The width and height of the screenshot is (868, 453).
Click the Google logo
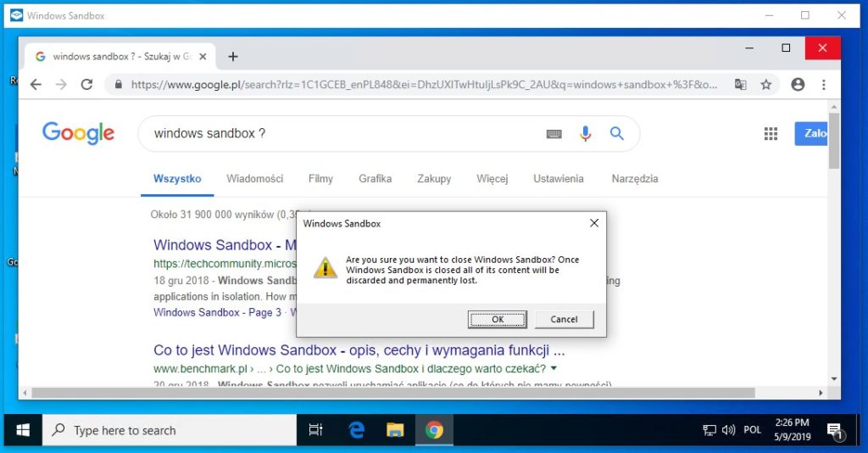point(79,133)
